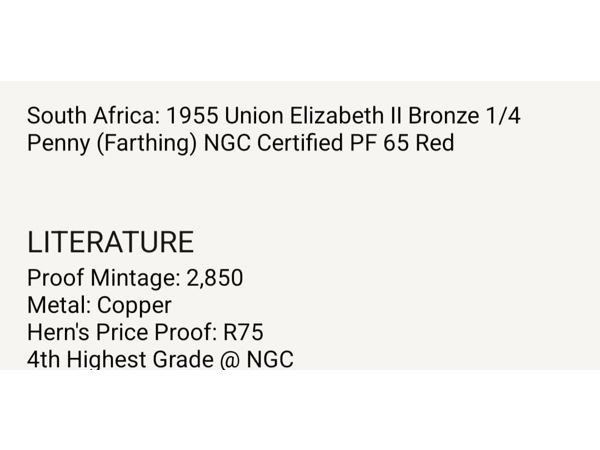The width and height of the screenshot is (600, 450).
Task: Click '(Farthing)' in the description
Action: tap(147, 143)
